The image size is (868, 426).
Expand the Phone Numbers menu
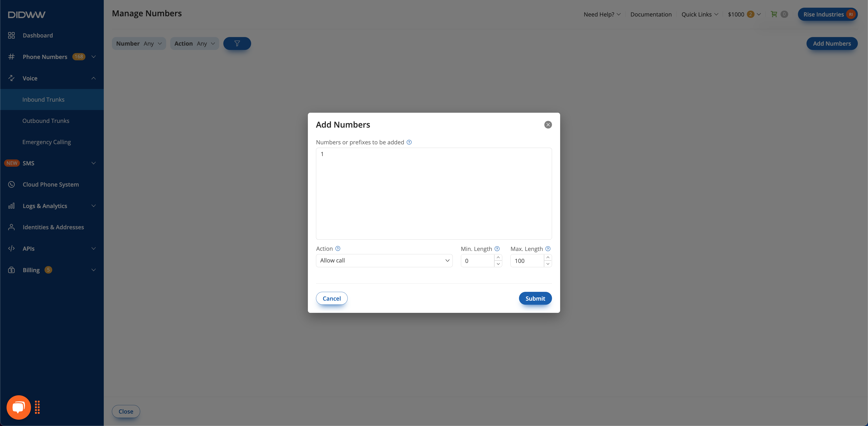pyautogui.click(x=94, y=56)
